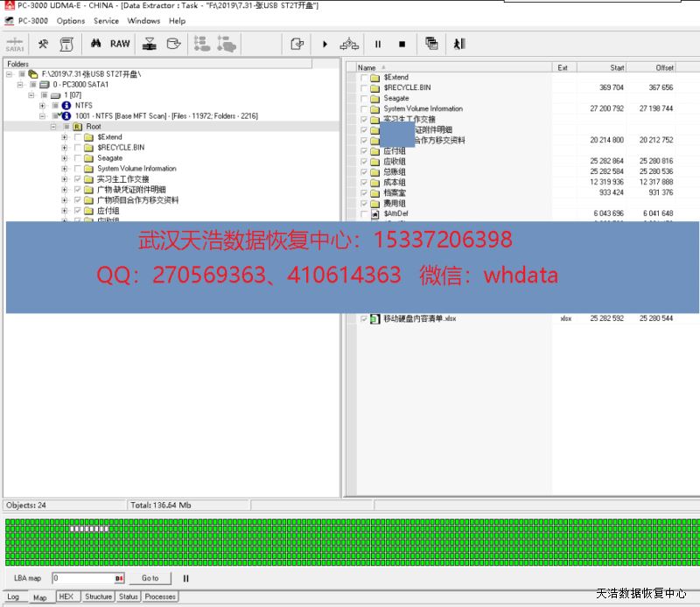Click the RAW recovery toolbar button
The width and height of the screenshot is (700, 607).
click(x=120, y=44)
